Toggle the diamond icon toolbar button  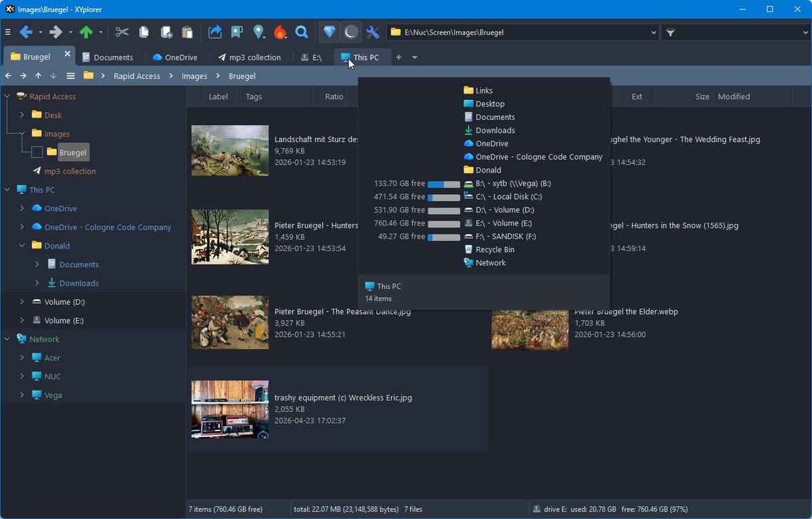[330, 32]
